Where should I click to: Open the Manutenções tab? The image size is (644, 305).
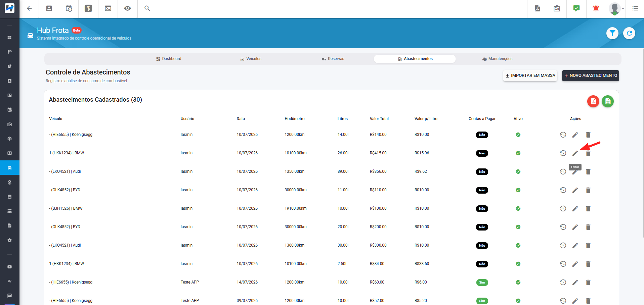coord(497,59)
